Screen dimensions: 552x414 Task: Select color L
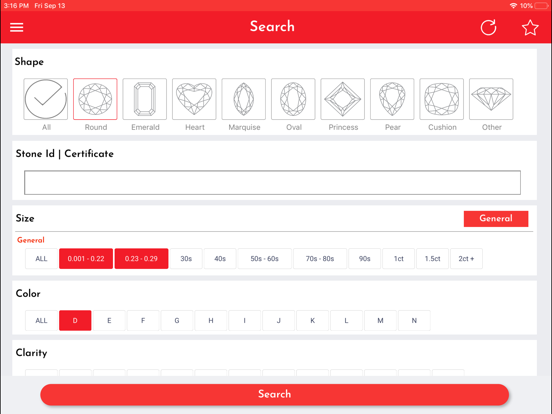pyautogui.click(x=346, y=320)
